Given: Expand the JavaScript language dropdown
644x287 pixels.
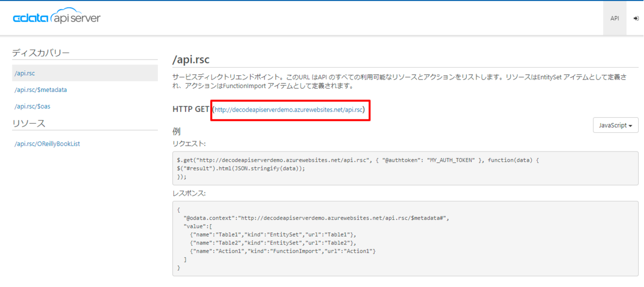Looking at the screenshot, I should (x=616, y=125).
